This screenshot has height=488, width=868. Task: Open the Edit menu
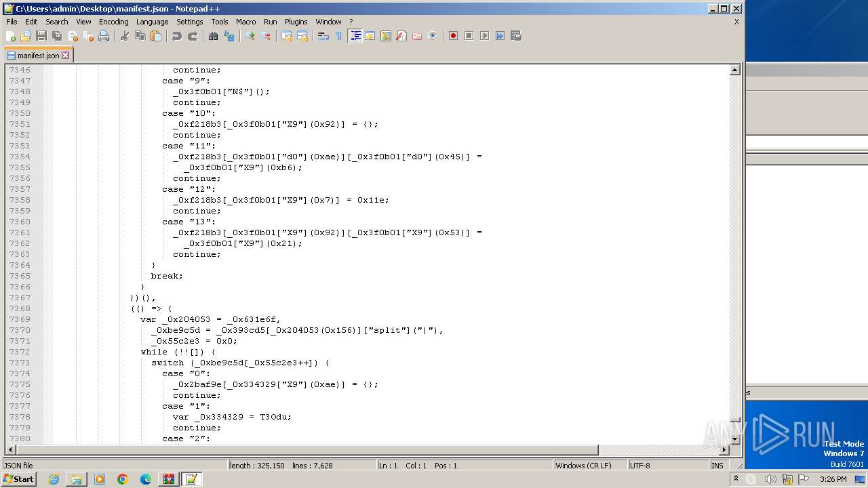click(31, 22)
